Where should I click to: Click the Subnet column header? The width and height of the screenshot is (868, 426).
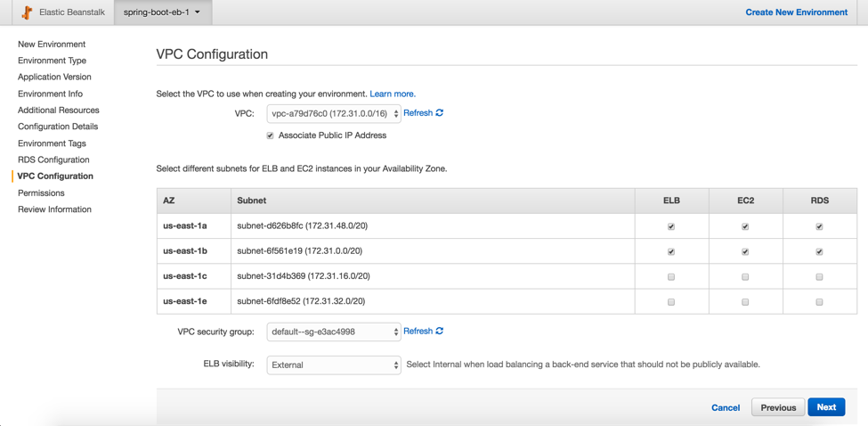433,201
